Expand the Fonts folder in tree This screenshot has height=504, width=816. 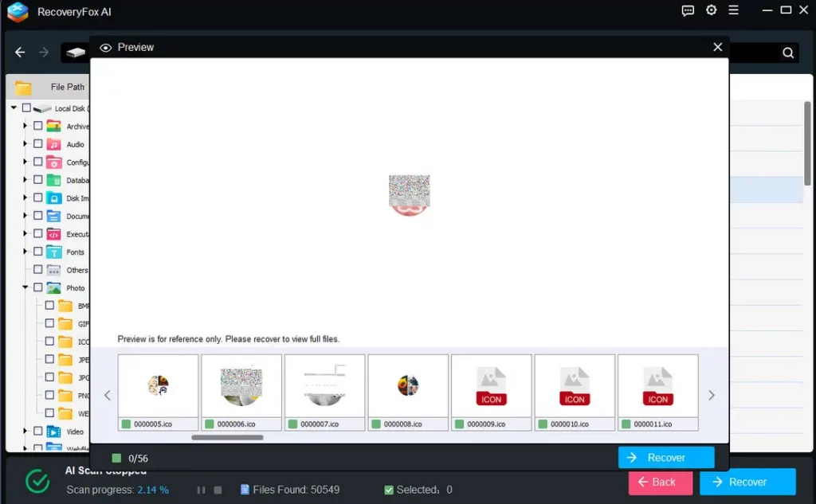coord(25,252)
